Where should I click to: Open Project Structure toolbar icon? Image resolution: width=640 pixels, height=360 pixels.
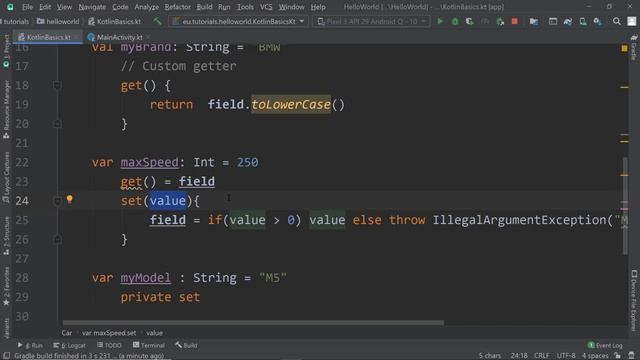[533, 21]
